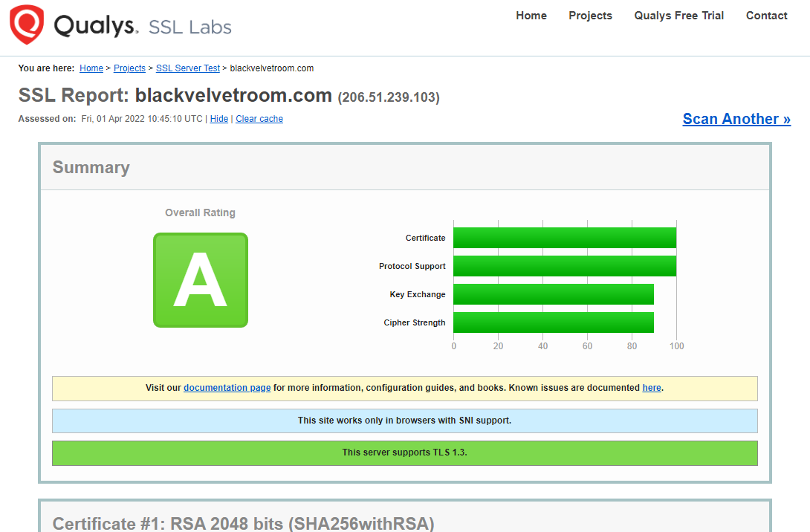The image size is (810, 532).
Task: Click the IP address 206.51.239.103
Action: tap(389, 97)
